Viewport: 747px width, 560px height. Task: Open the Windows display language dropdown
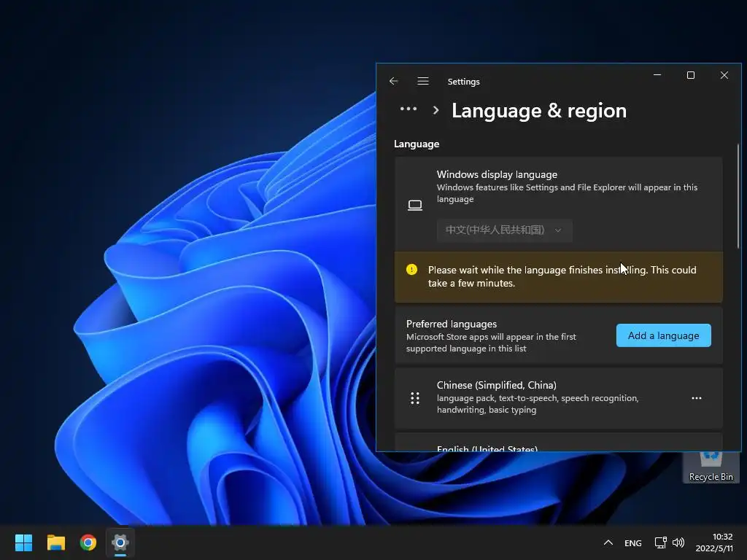(505, 230)
